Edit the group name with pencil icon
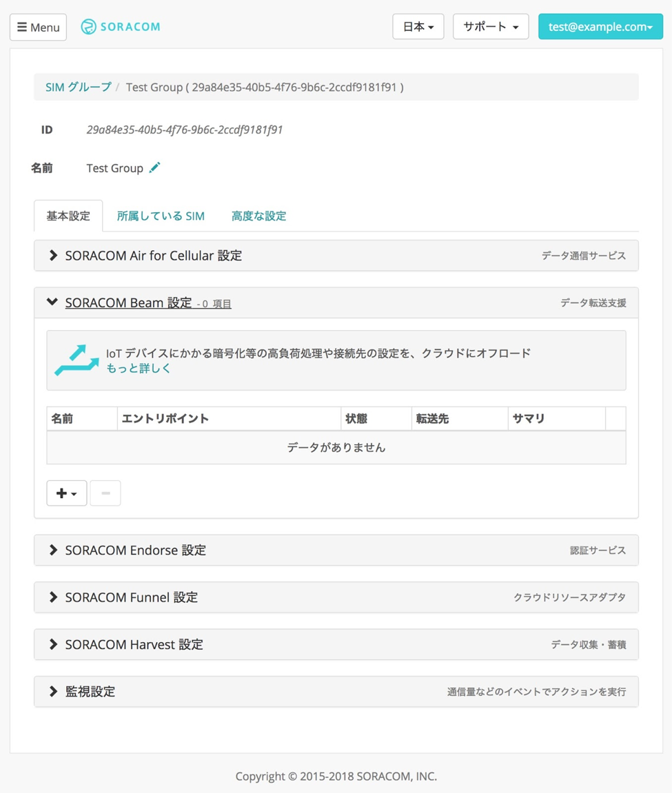Viewport: 672px width, 793px height. [154, 167]
